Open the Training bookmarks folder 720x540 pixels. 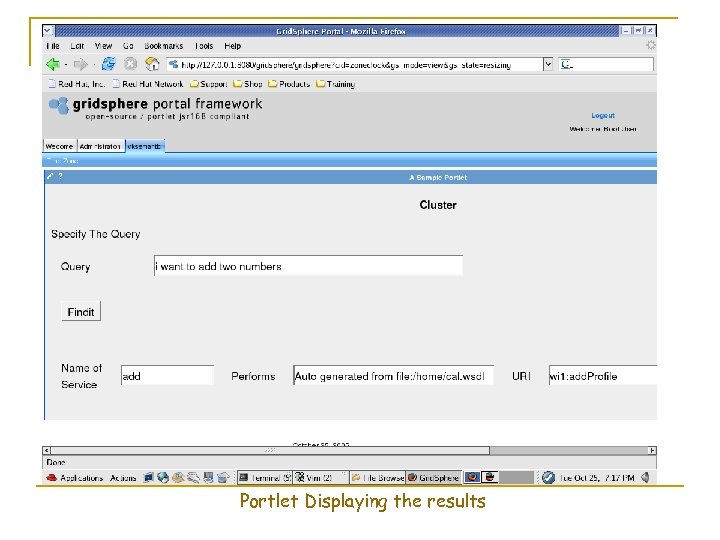336,84
